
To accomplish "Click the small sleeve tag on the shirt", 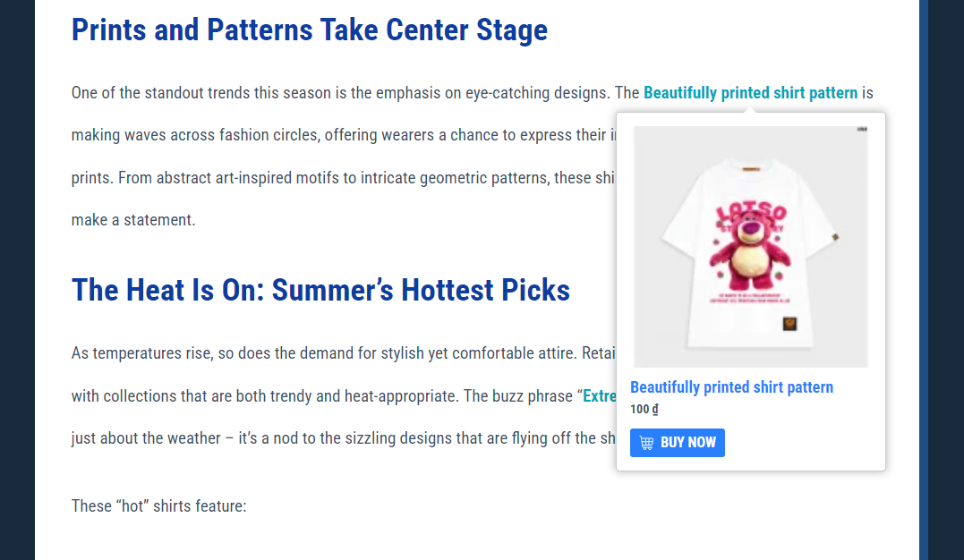I will click(835, 237).
